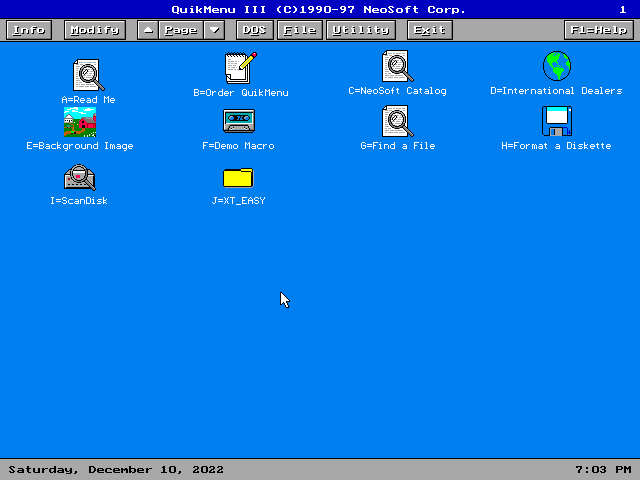The width and height of the screenshot is (640, 480).
Task: Start the ScanDisk drive icon
Action: [x=80, y=177]
